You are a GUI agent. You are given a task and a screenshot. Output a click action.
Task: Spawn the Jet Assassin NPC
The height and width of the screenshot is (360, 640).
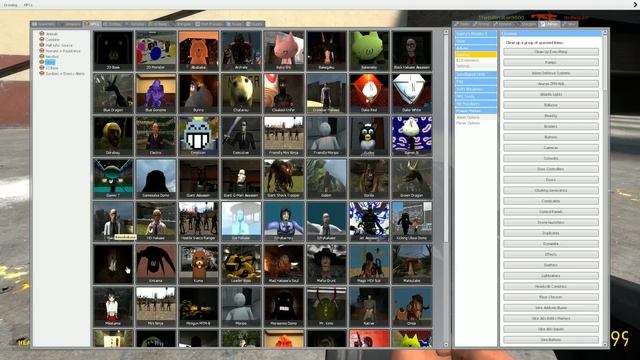369,221
